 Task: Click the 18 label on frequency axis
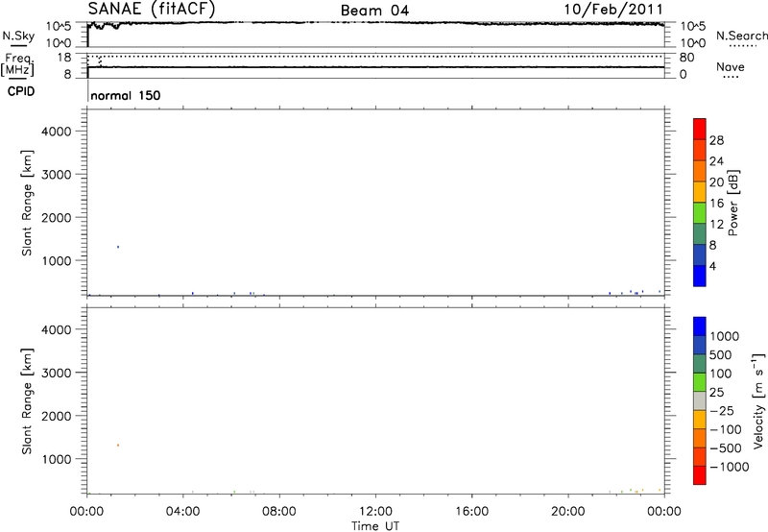click(x=64, y=58)
